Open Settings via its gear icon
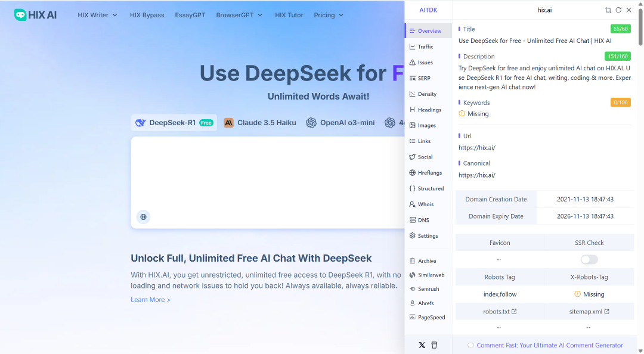Image resolution: width=644 pixels, height=354 pixels. [x=413, y=236]
